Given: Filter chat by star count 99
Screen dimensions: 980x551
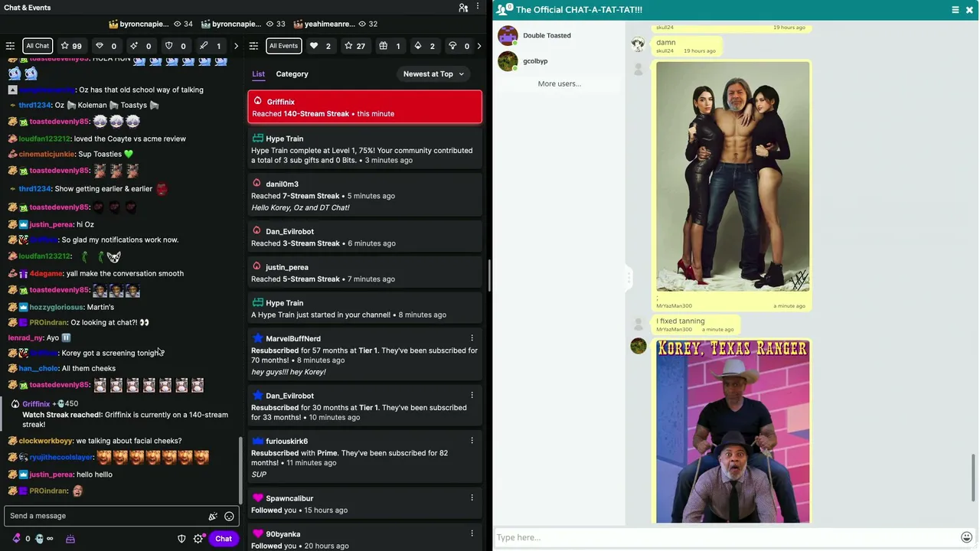Looking at the screenshot, I should (71, 46).
